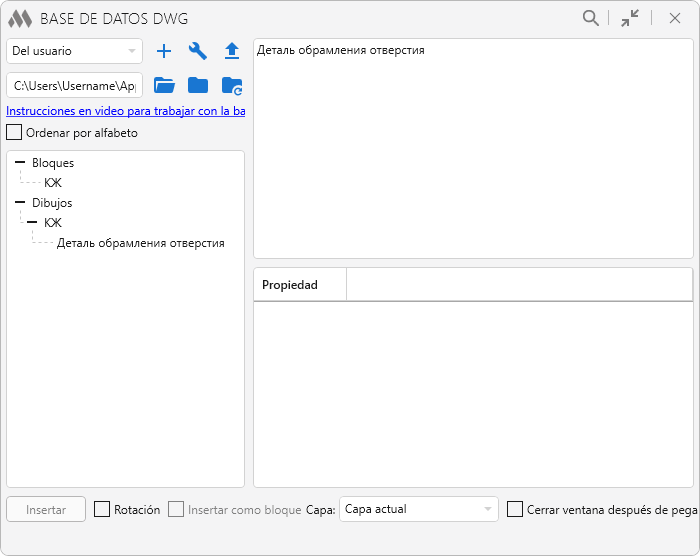Open search with the magnifier icon
This screenshot has height=556, width=700.
point(591,18)
